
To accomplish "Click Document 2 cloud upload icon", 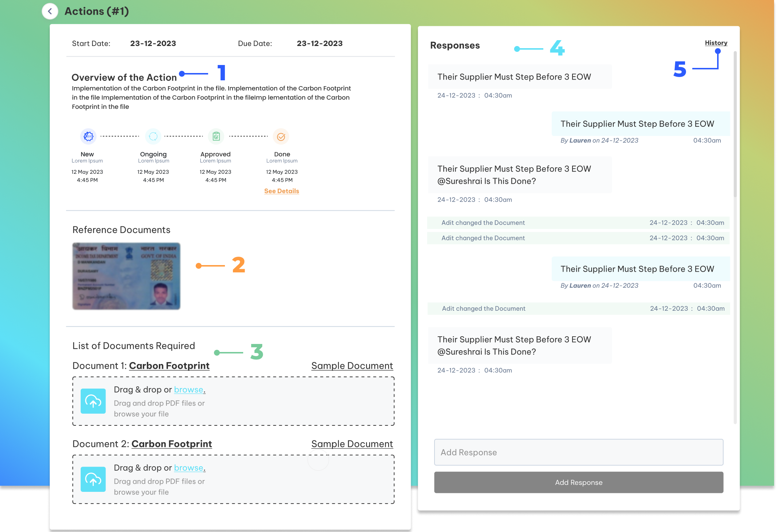I will [x=93, y=479].
